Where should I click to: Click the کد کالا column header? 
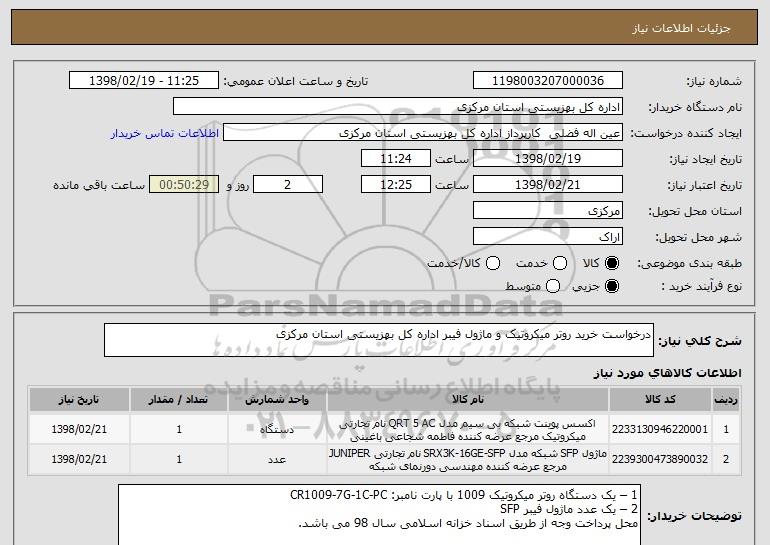pyautogui.click(x=660, y=400)
